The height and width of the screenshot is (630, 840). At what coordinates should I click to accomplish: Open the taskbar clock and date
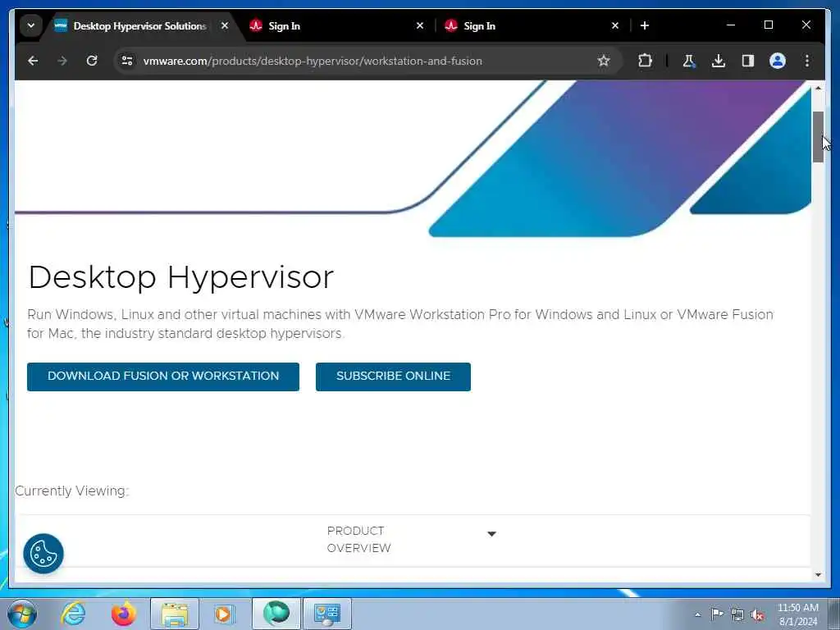click(x=797, y=614)
